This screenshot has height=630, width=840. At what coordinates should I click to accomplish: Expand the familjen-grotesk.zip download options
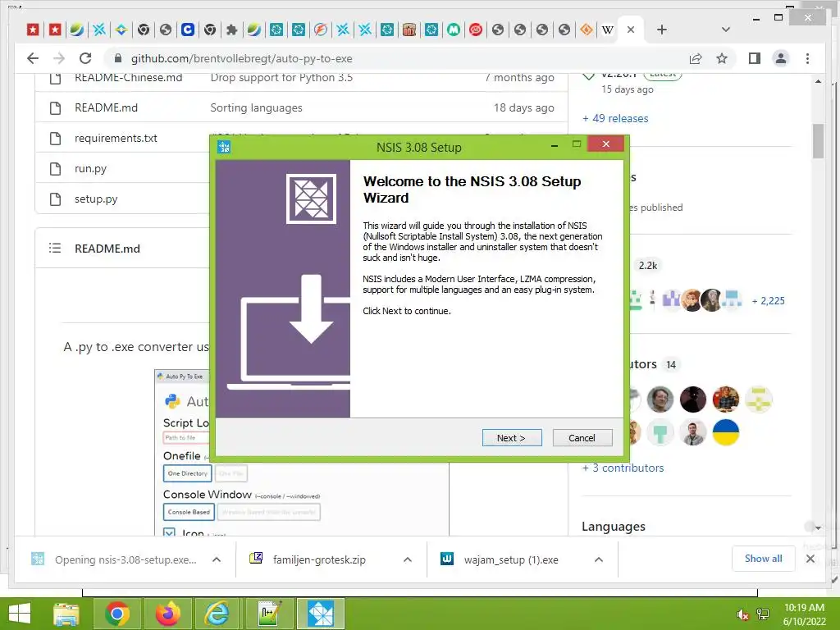click(408, 559)
